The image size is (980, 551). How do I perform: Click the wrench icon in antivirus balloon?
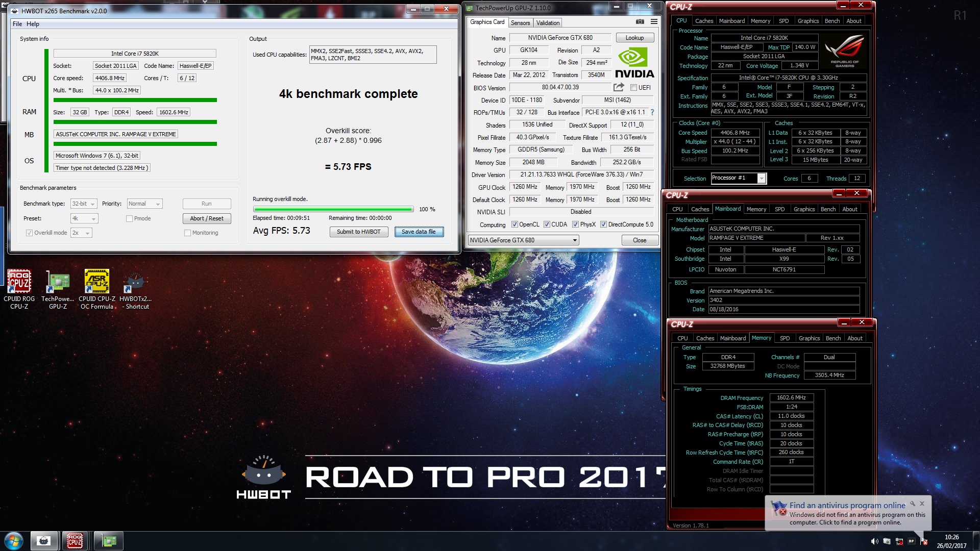(x=913, y=504)
